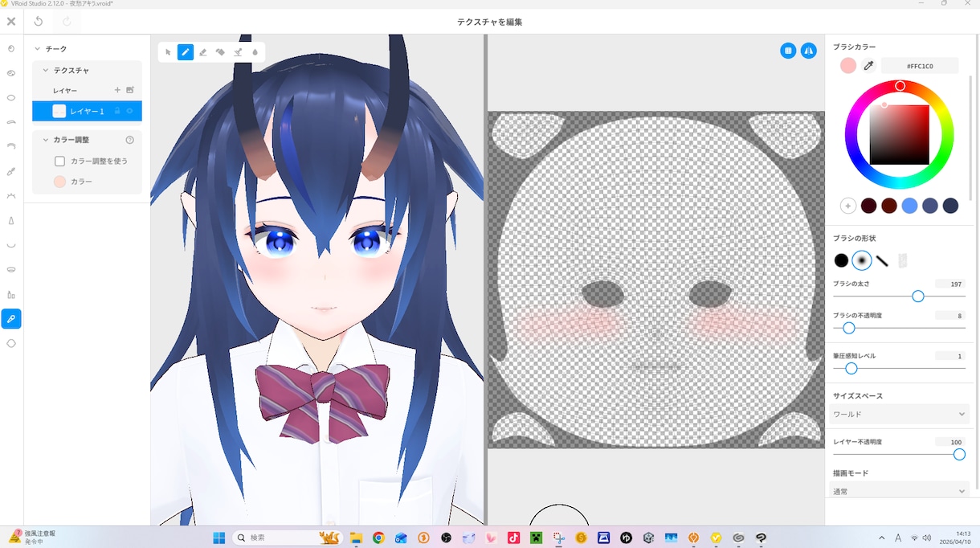Collapse the チーク section
This screenshot has width=980, height=548.
click(x=37, y=49)
